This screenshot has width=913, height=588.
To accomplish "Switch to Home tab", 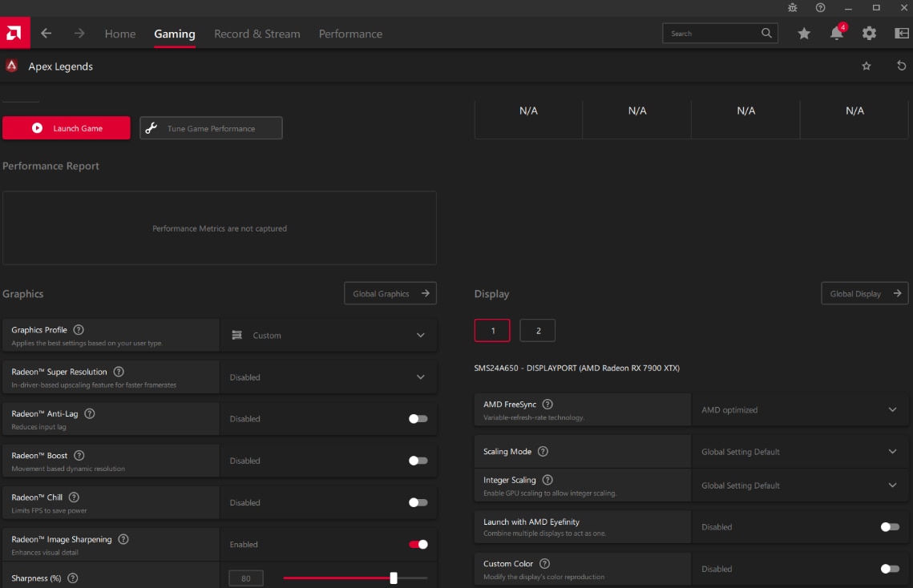I will pyautogui.click(x=120, y=34).
